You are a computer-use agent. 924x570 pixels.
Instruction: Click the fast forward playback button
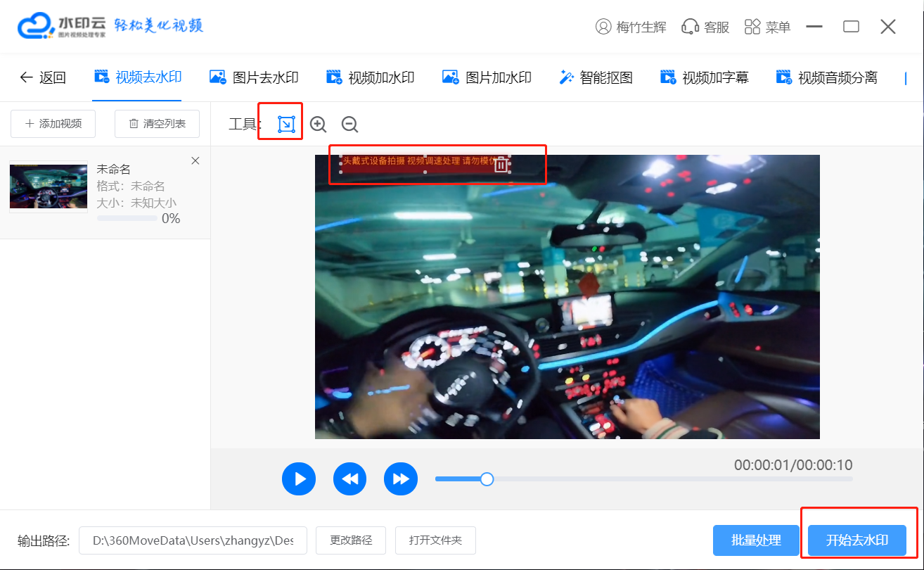point(401,479)
